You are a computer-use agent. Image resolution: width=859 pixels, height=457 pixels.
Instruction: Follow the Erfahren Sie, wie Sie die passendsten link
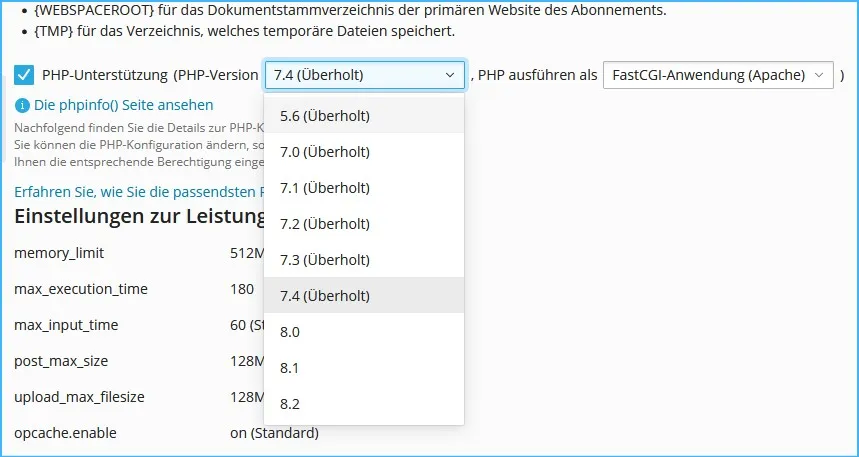139,192
